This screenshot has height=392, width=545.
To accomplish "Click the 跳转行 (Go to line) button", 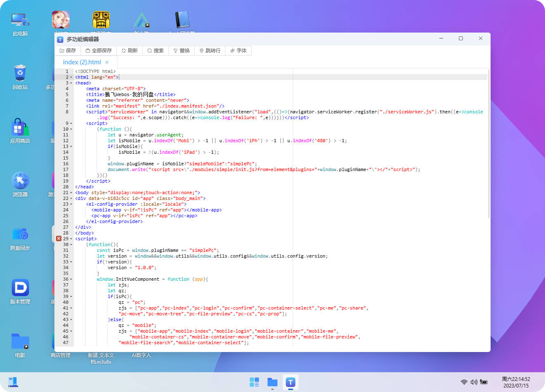I will click(x=210, y=51).
